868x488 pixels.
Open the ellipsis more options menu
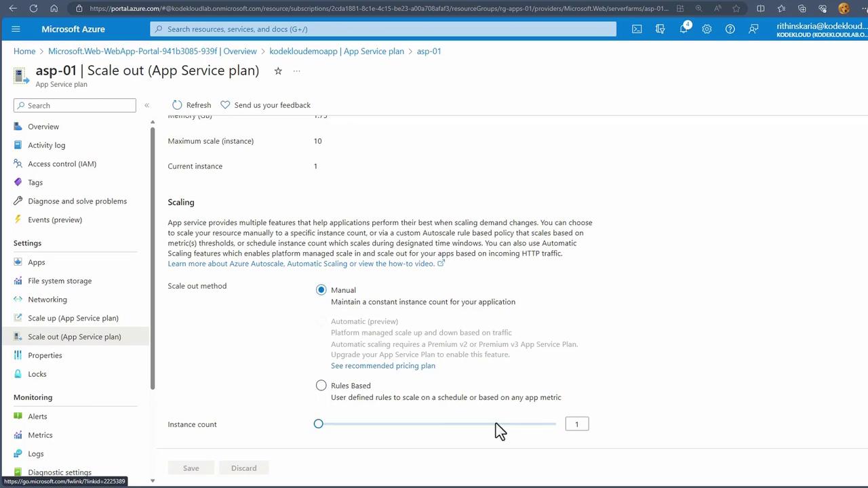(x=296, y=71)
